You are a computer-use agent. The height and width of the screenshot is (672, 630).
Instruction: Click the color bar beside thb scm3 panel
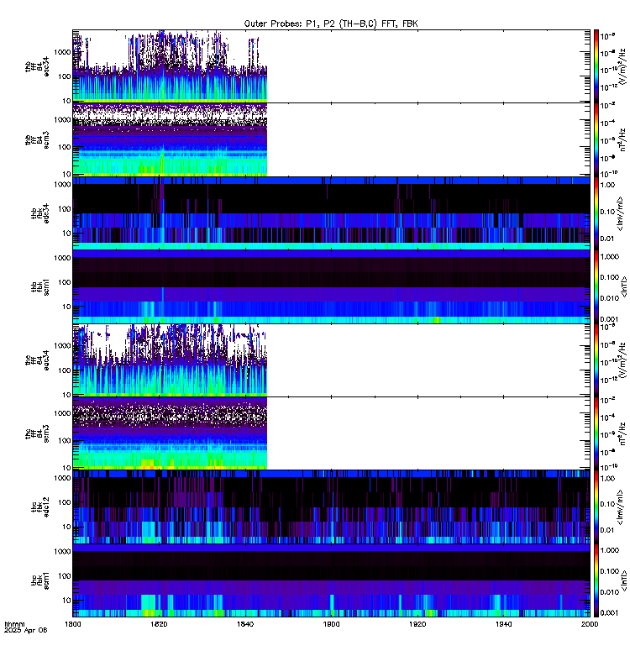click(596, 139)
